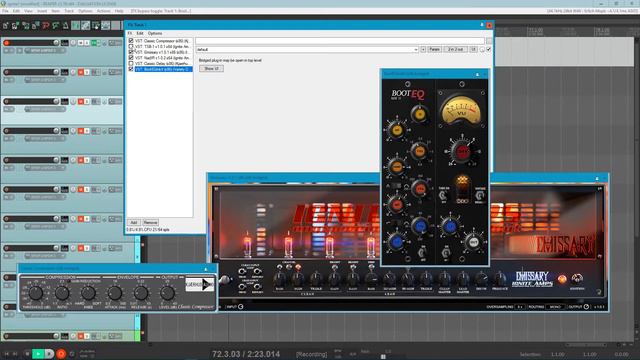Click the Stop button in transport
The image size is (640, 360).
coord(27,354)
